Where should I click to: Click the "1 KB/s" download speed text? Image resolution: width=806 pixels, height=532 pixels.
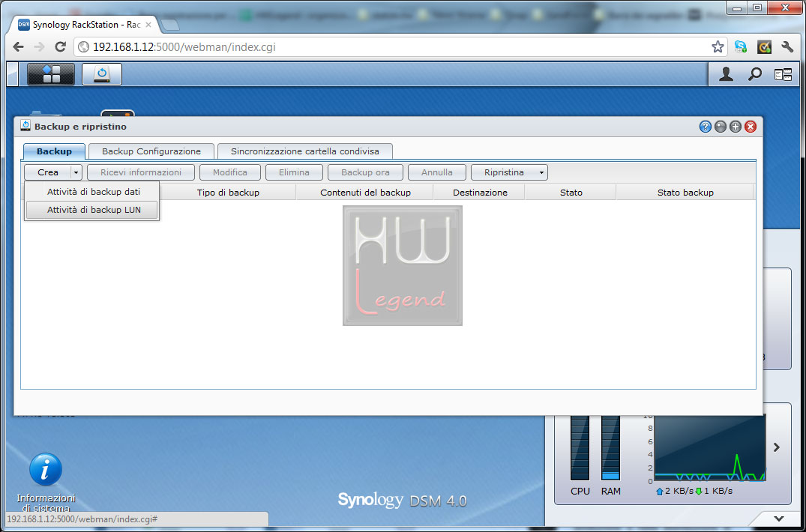pos(718,492)
